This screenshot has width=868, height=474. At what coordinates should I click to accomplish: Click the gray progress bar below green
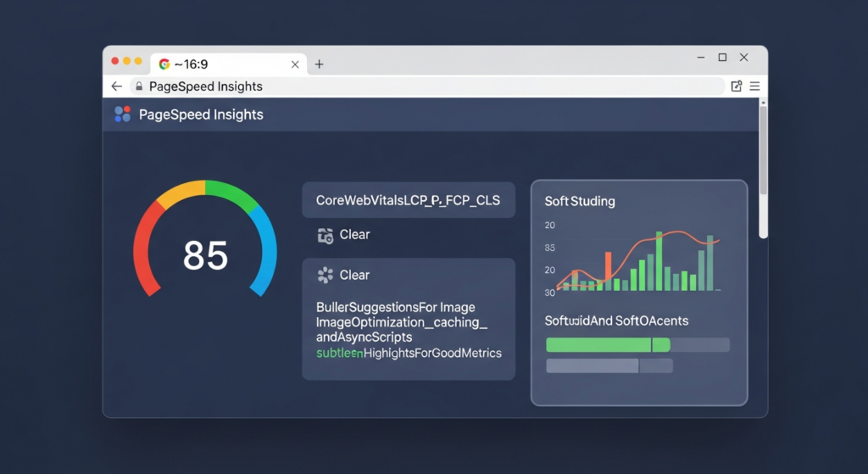tap(609, 365)
